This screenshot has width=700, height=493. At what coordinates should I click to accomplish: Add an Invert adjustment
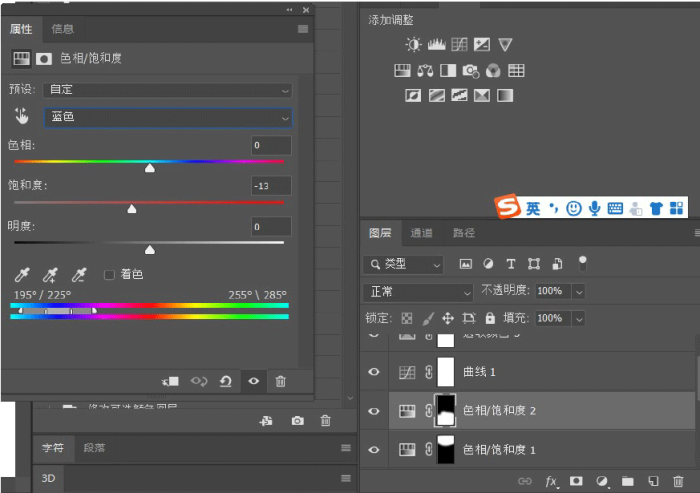tap(413, 96)
